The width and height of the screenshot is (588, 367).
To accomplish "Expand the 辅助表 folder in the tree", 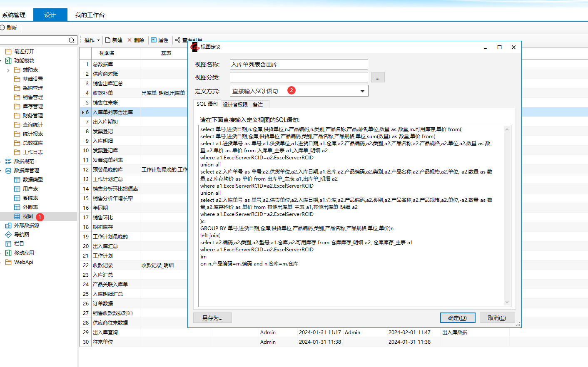I will click(x=8, y=70).
